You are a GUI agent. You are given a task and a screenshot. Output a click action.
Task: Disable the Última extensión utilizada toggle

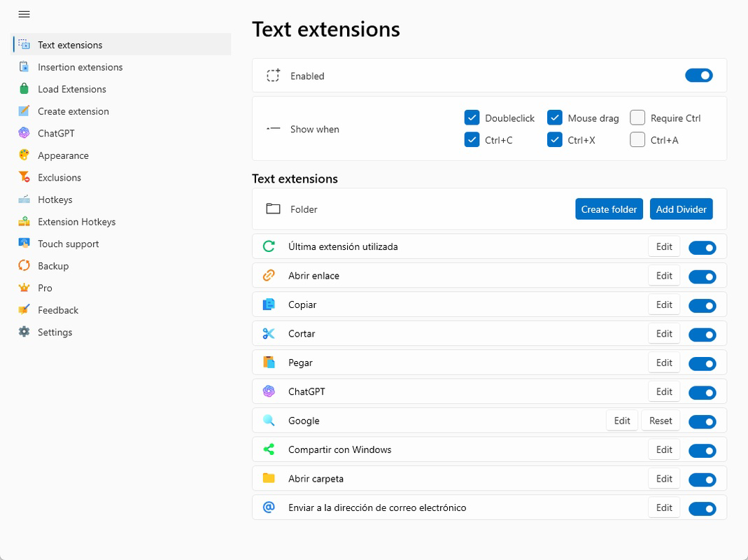click(x=703, y=248)
